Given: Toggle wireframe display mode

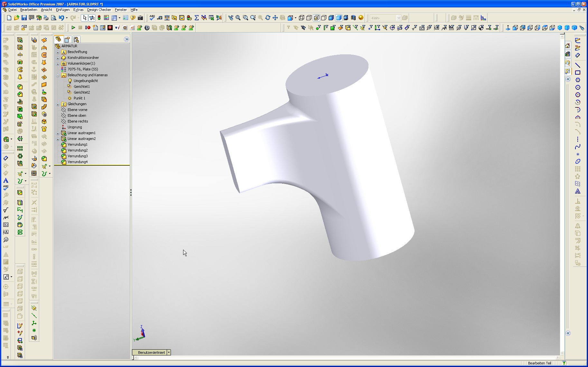Looking at the screenshot, I should (302, 18).
